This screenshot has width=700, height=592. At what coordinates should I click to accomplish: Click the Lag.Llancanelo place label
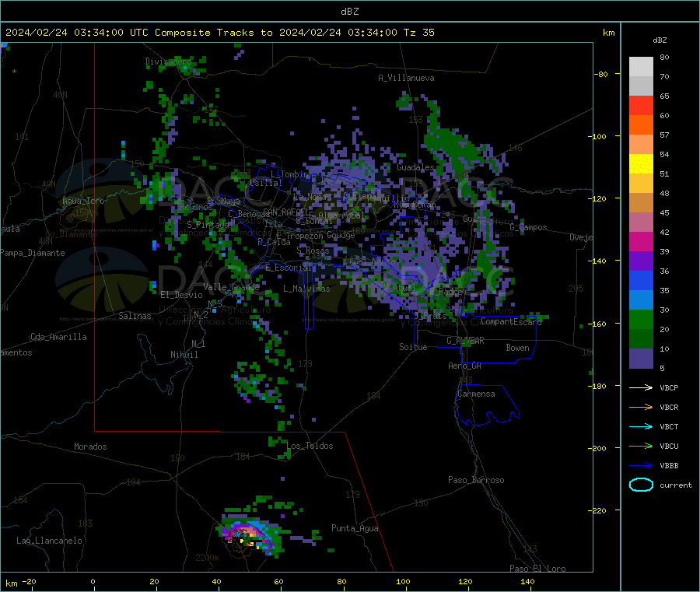pos(49,541)
